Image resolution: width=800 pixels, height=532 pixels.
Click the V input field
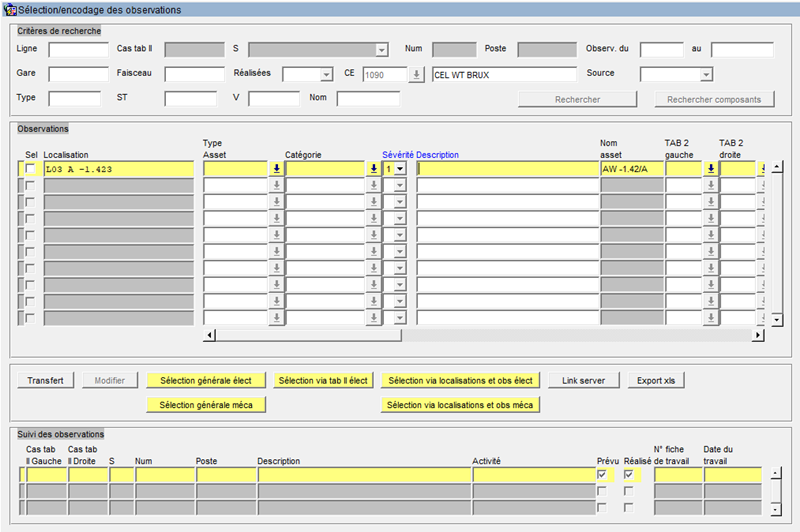tap(274, 99)
